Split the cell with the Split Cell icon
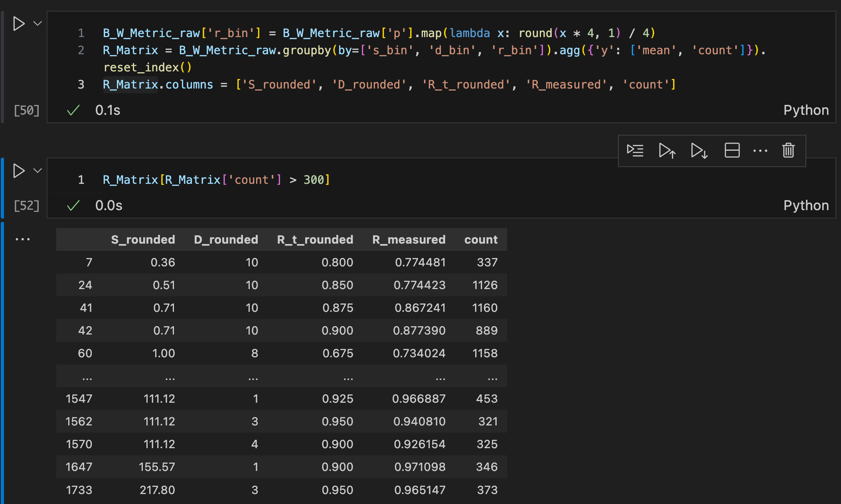The image size is (841, 504). pos(732,151)
